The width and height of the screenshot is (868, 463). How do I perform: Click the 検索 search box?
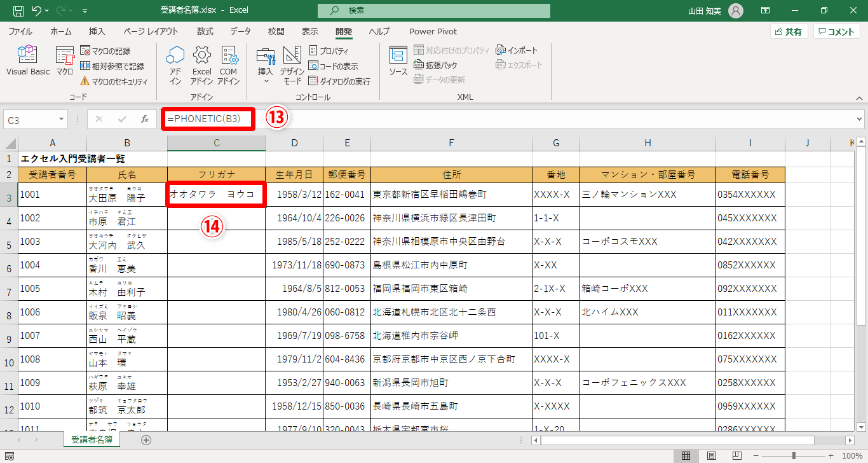[x=434, y=11]
